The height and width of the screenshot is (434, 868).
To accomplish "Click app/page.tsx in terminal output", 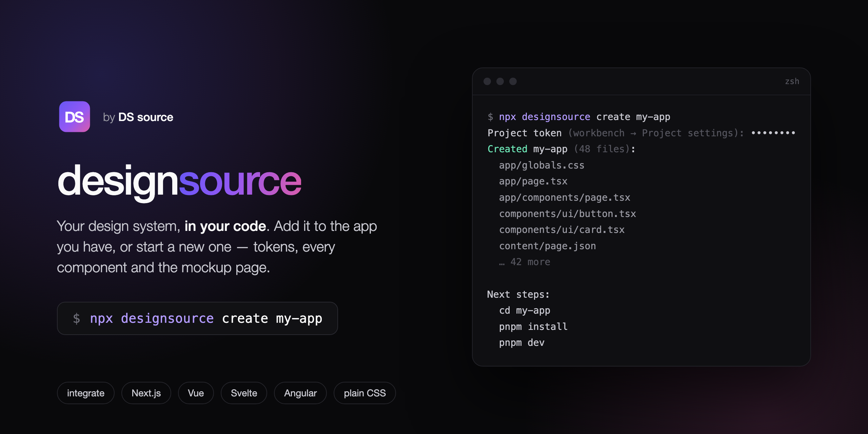I will (533, 181).
